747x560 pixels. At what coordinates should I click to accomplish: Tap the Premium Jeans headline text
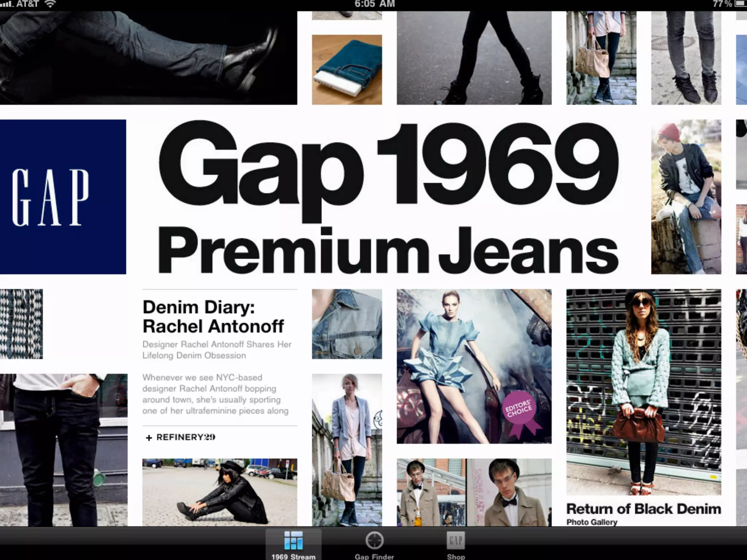point(388,251)
